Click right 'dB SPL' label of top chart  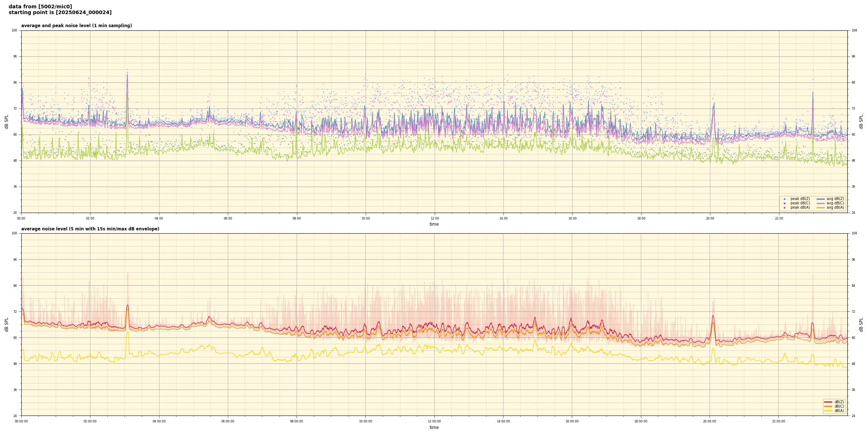(x=861, y=122)
